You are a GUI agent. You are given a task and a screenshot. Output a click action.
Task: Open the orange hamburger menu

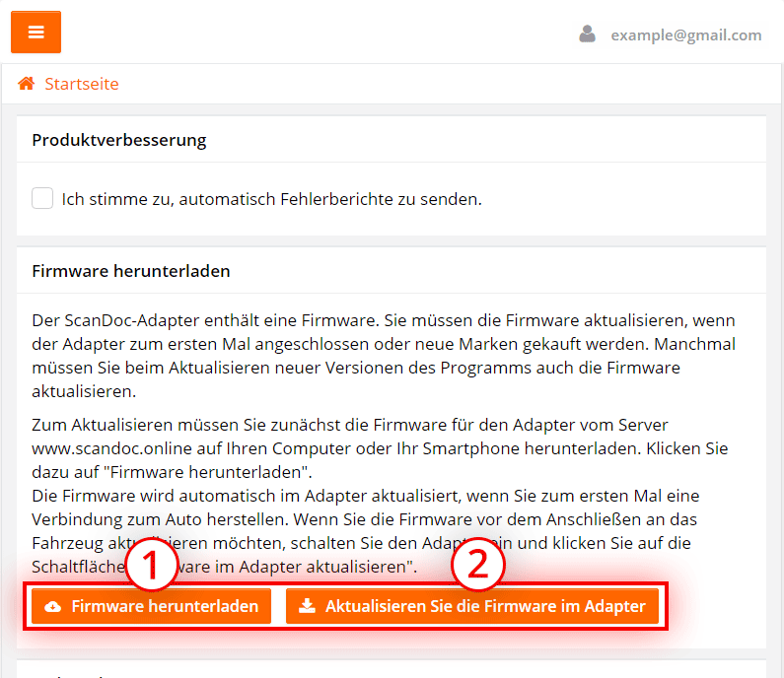click(x=36, y=32)
